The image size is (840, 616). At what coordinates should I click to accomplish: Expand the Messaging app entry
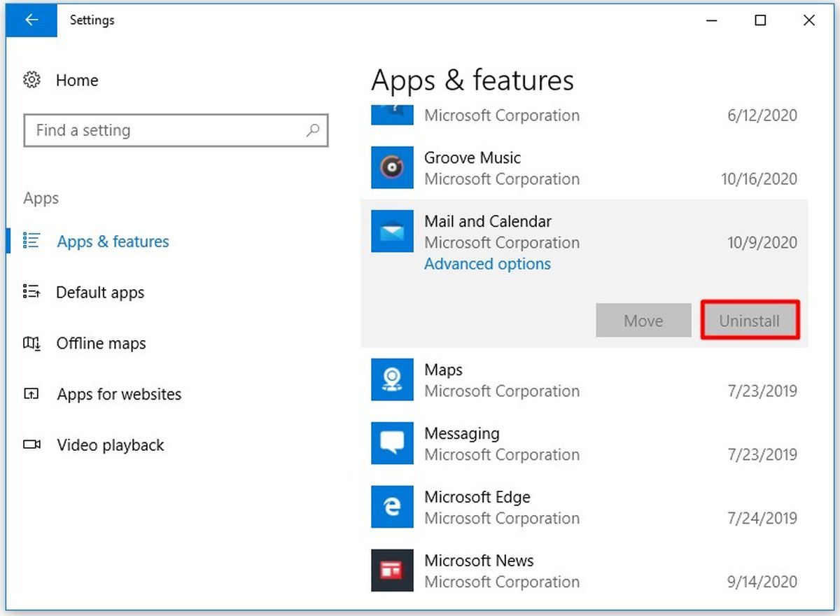584,443
